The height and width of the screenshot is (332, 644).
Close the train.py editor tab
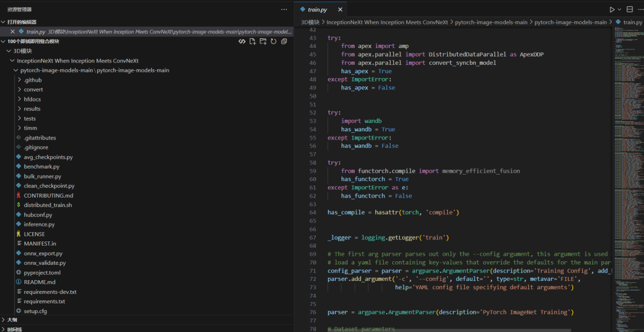[x=340, y=10]
